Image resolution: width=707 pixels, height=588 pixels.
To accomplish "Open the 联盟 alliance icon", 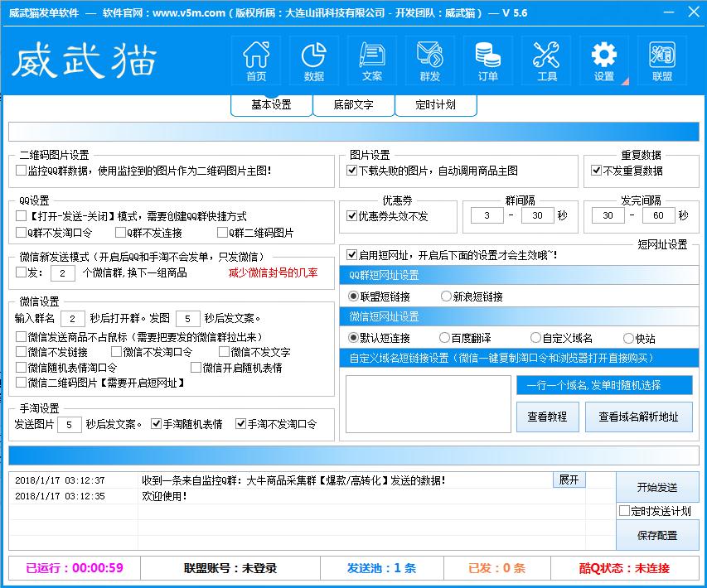I will click(x=662, y=60).
